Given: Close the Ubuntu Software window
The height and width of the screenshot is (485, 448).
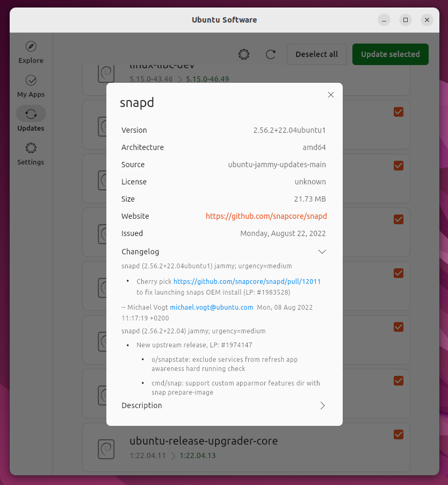Looking at the screenshot, I should click(427, 20).
